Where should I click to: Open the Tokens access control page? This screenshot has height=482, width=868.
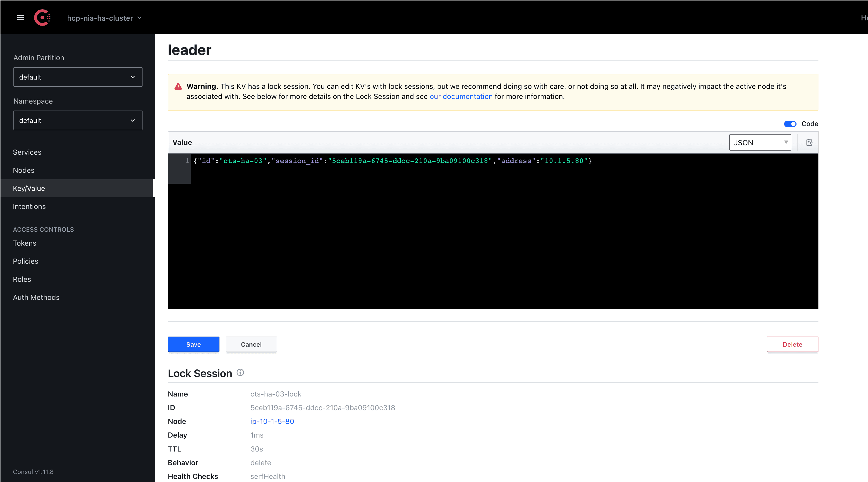[x=25, y=243]
